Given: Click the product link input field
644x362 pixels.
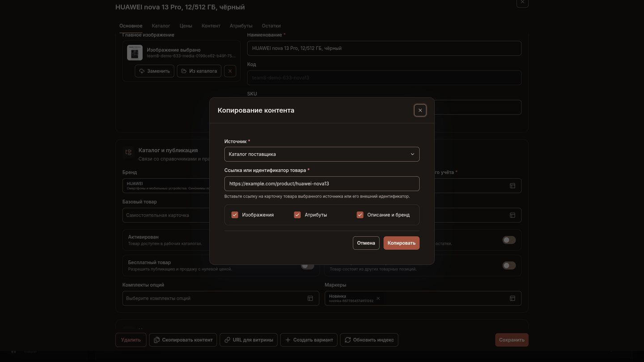Looking at the screenshot, I should (322, 184).
